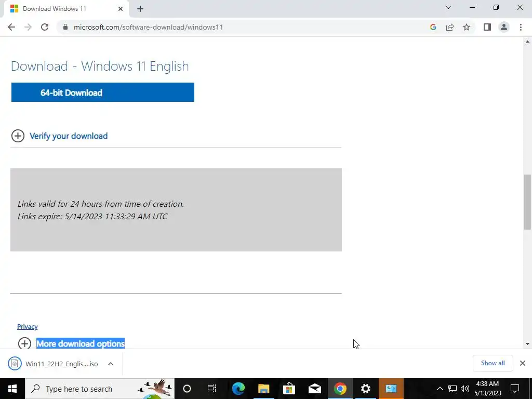Open File Explorer from the taskbar
The width and height of the screenshot is (532, 399).
[263, 389]
